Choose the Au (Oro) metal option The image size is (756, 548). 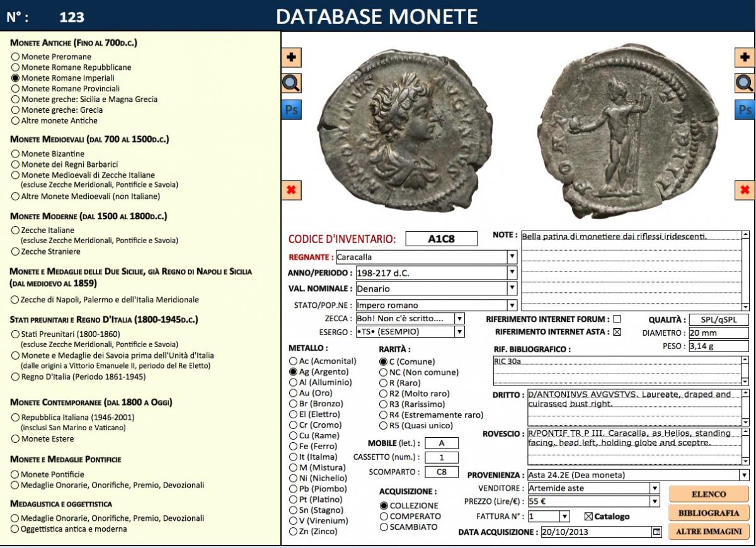[x=293, y=393]
